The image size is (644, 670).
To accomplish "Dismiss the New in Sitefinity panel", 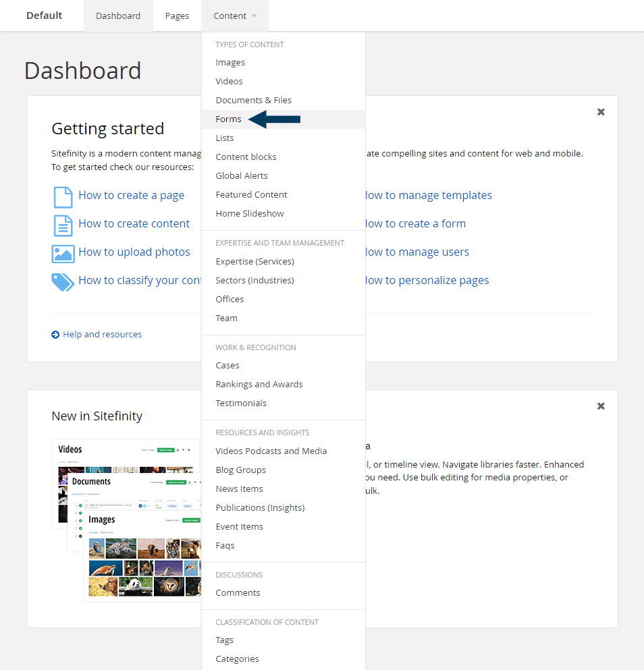I will 600,406.
